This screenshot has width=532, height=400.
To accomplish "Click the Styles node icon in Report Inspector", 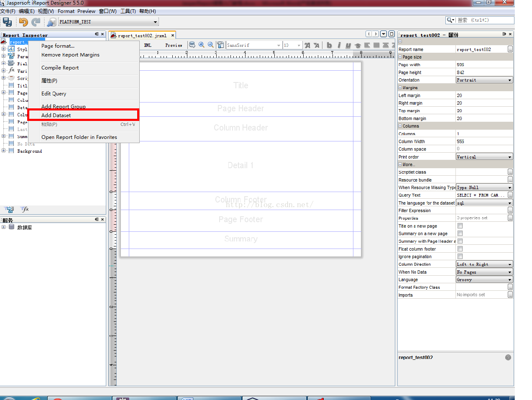I will (x=11, y=49).
